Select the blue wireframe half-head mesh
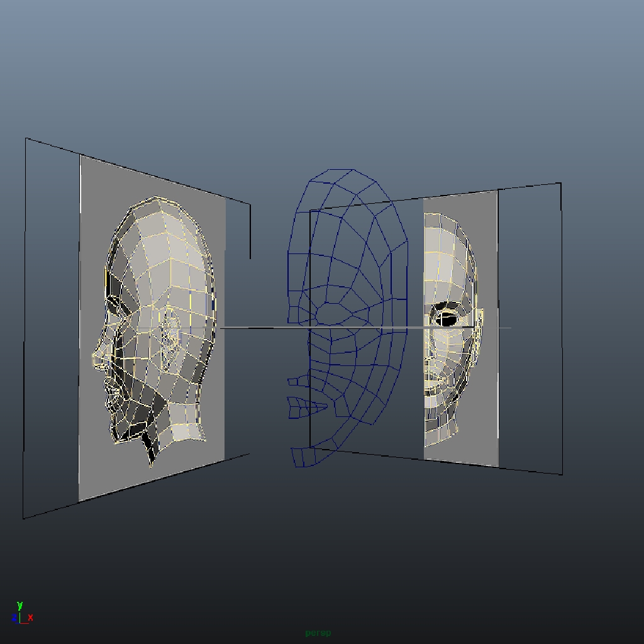 [347, 316]
